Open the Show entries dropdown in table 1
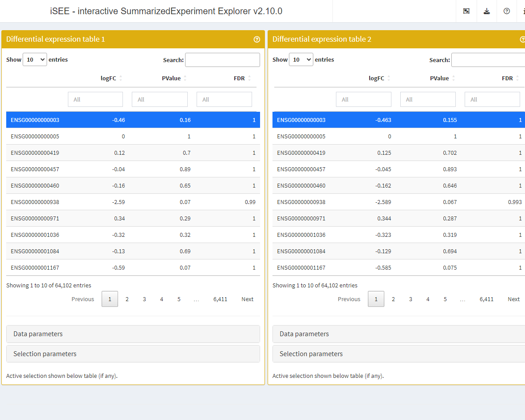The image size is (525, 420). pyautogui.click(x=35, y=59)
